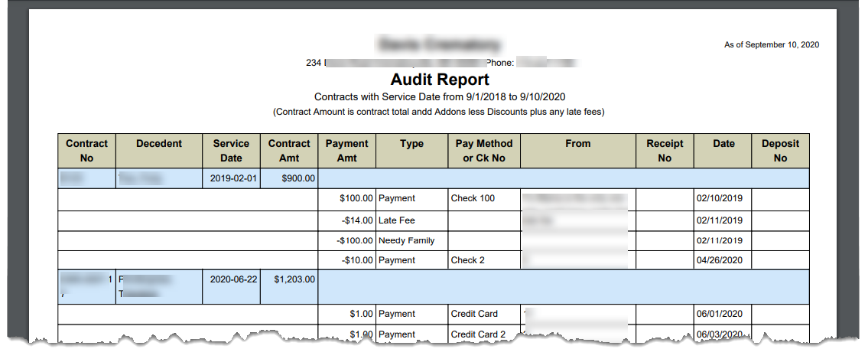
Task: Click the Decedent column header
Action: [159, 151]
